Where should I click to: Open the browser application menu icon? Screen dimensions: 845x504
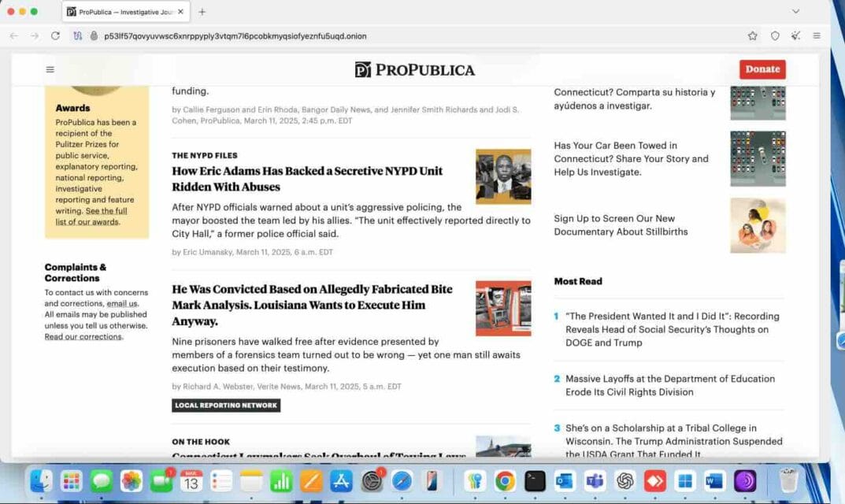tap(817, 35)
